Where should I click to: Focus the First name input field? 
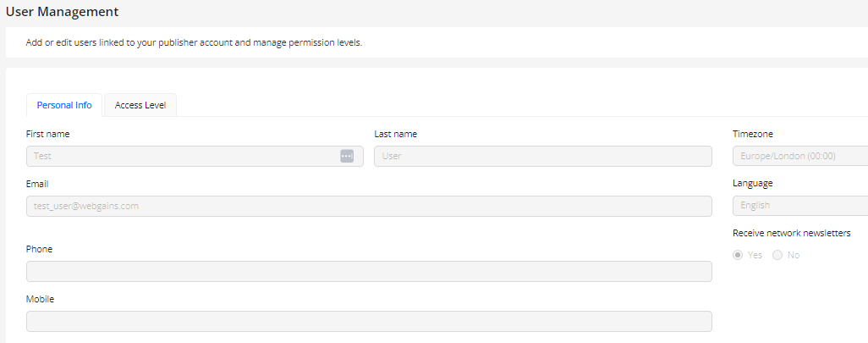(x=182, y=156)
